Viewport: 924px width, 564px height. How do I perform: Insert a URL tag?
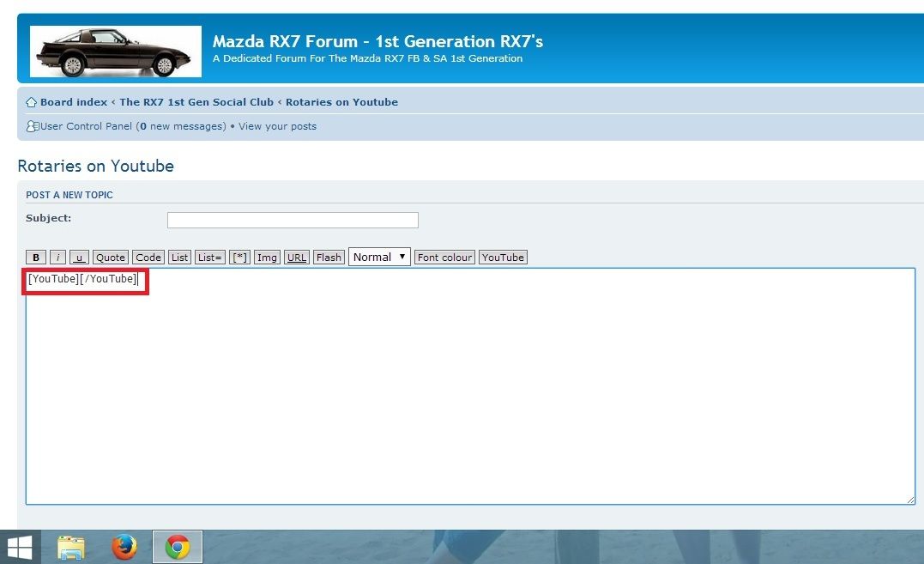[x=296, y=258]
